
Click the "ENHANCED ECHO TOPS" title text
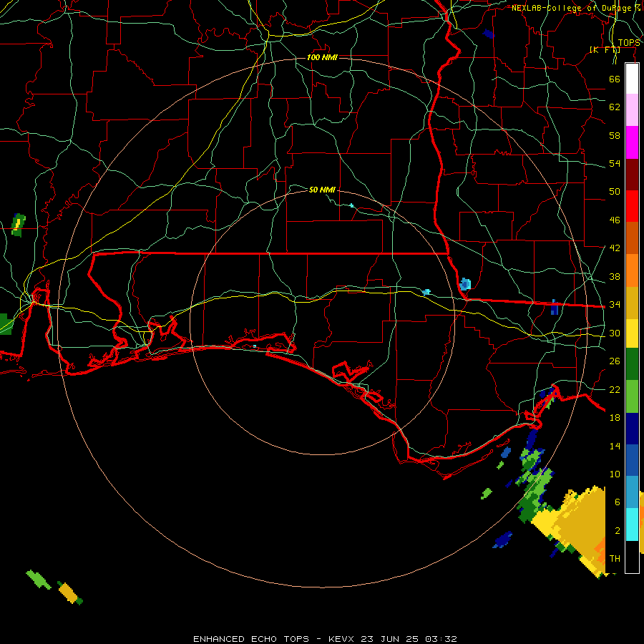pos(250,639)
